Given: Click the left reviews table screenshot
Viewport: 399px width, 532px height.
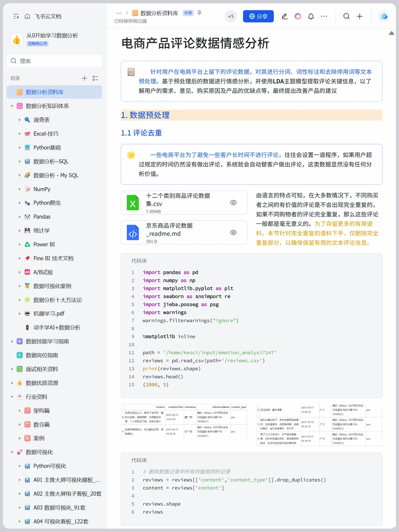Looking at the screenshot, I should click(184, 422).
